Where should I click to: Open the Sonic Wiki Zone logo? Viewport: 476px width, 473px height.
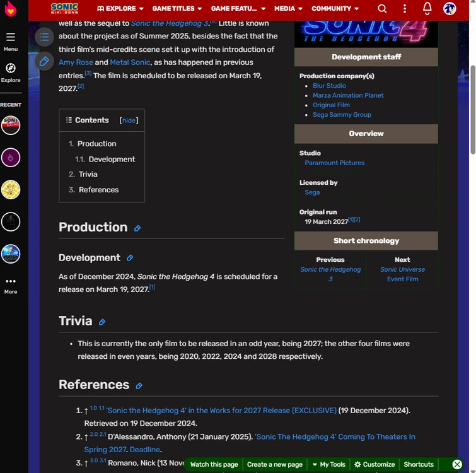pyautogui.click(x=64, y=8)
